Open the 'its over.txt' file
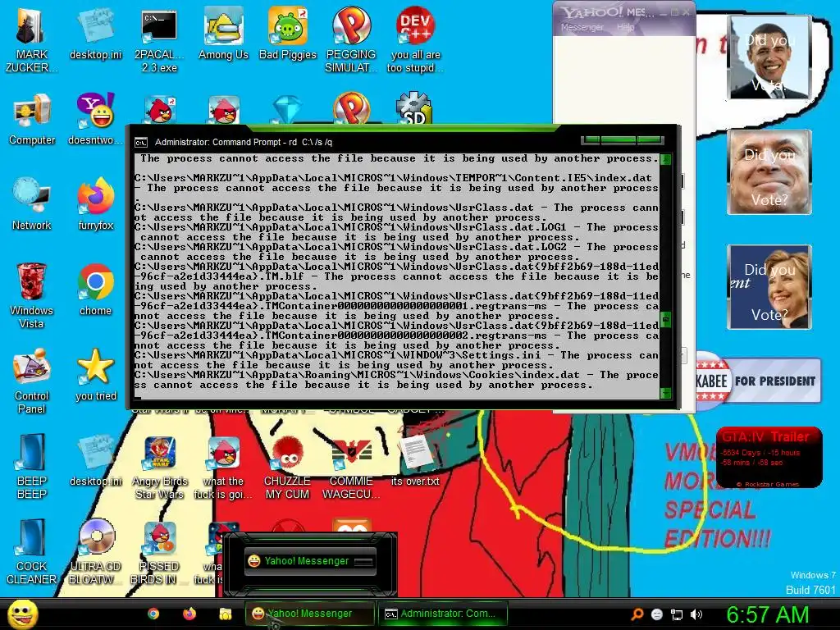The width and height of the screenshot is (840, 630). tap(415, 459)
